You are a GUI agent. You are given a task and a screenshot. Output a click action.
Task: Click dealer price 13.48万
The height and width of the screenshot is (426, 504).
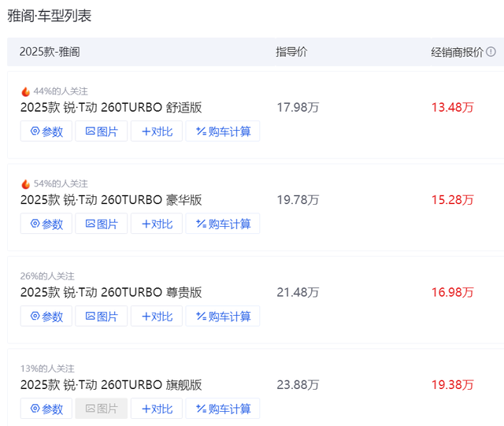453,107
